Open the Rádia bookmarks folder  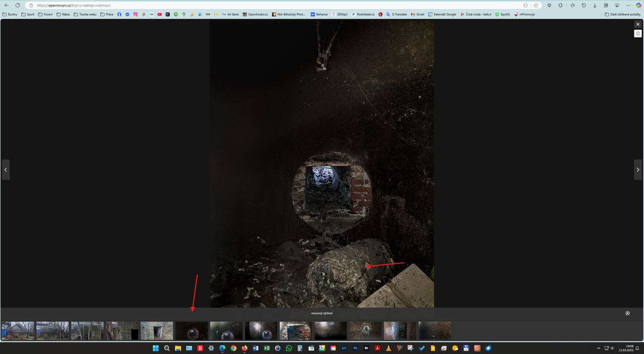(63, 14)
